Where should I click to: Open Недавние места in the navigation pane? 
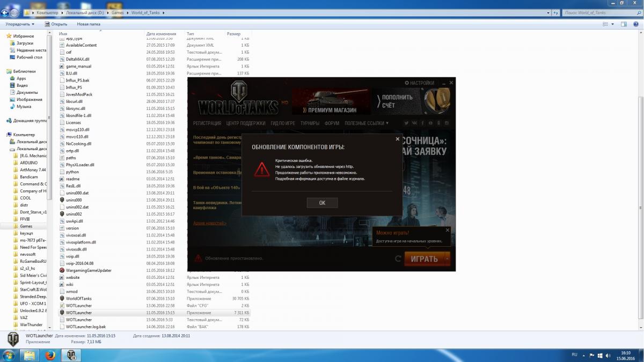(27, 50)
